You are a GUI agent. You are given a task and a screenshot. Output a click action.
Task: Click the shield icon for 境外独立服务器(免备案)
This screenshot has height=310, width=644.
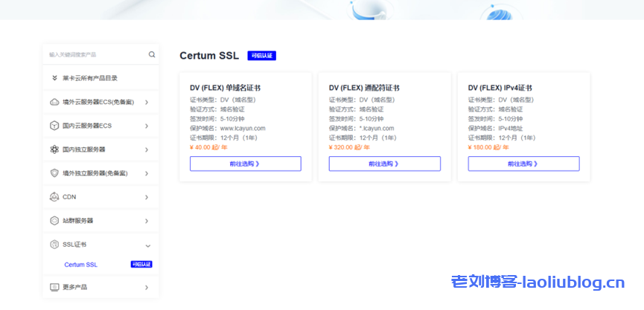coord(54,173)
